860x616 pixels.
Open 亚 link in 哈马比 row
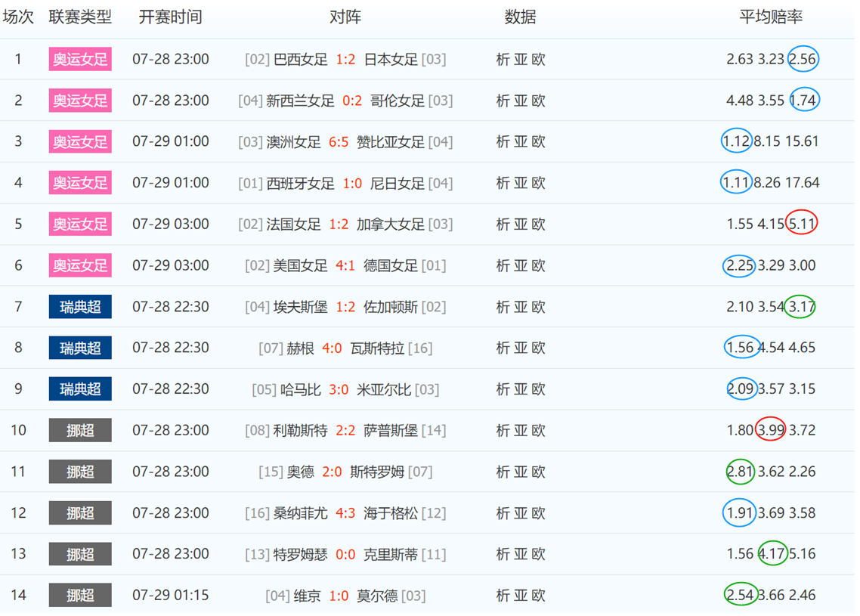pos(521,389)
